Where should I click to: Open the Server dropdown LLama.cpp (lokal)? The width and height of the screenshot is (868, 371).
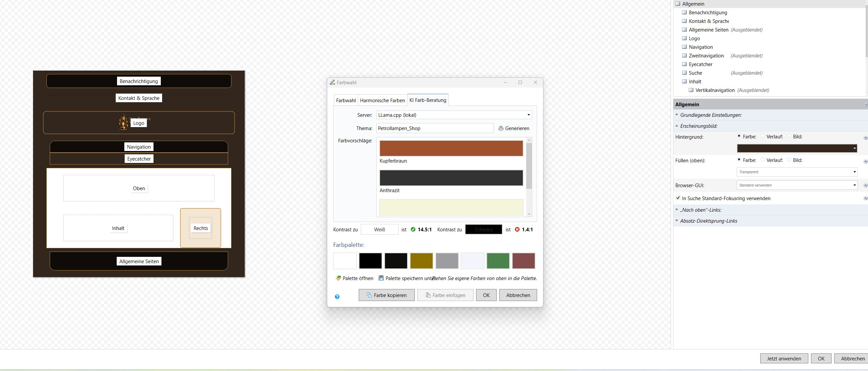(454, 115)
